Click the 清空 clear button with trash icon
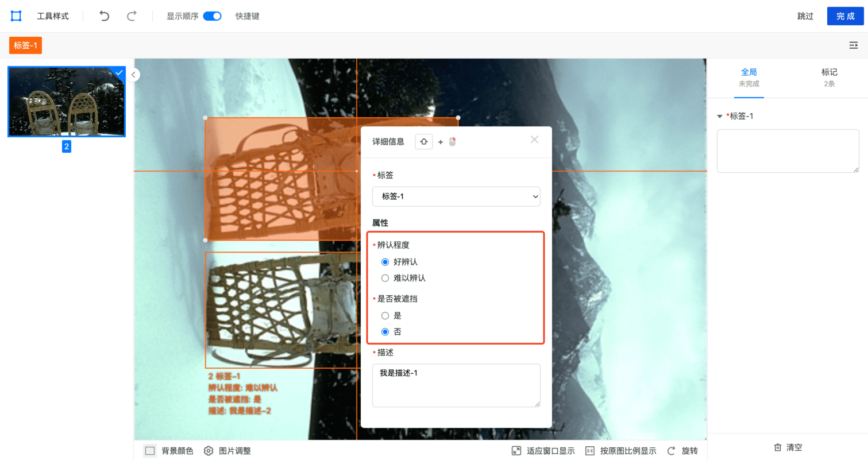Screen dimensions: 868x460 click(788, 447)
